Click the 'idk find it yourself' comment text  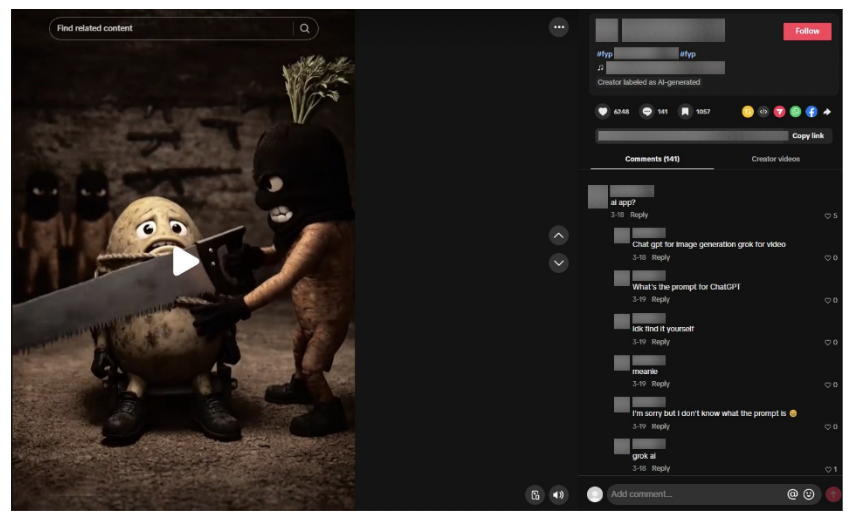[x=663, y=329]
